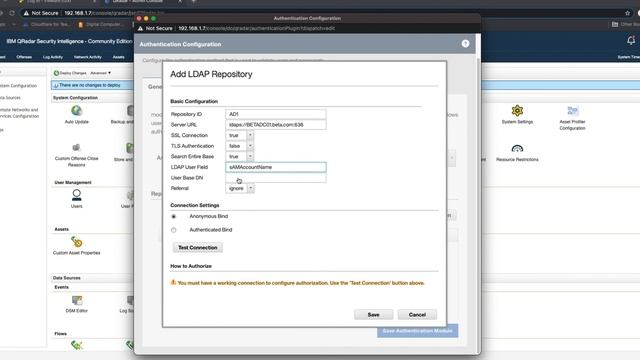Click the Test Connection button

pos(198,247)
